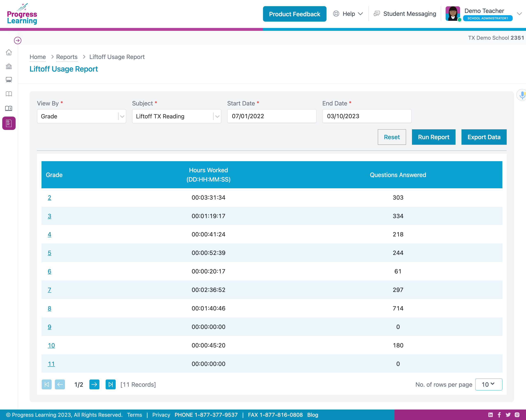Screen dimensions: 526x420
Task: Open the open book icon in sidebar
Action: [9, 94]
